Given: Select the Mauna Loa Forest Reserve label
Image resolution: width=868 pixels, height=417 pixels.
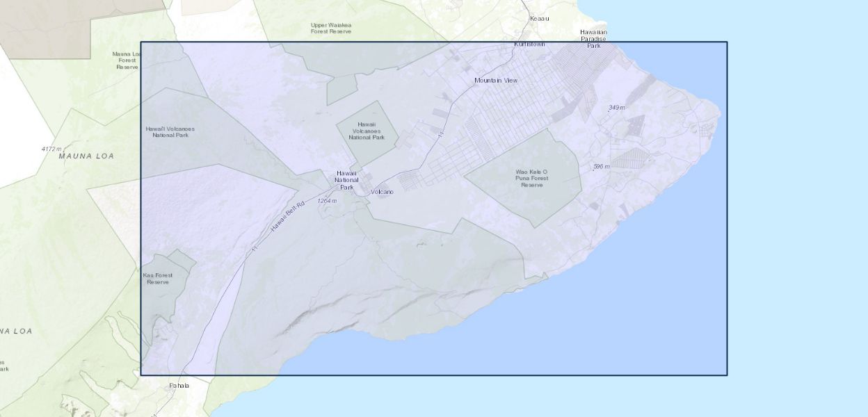Looking at the screenshot, I should 127,60.
